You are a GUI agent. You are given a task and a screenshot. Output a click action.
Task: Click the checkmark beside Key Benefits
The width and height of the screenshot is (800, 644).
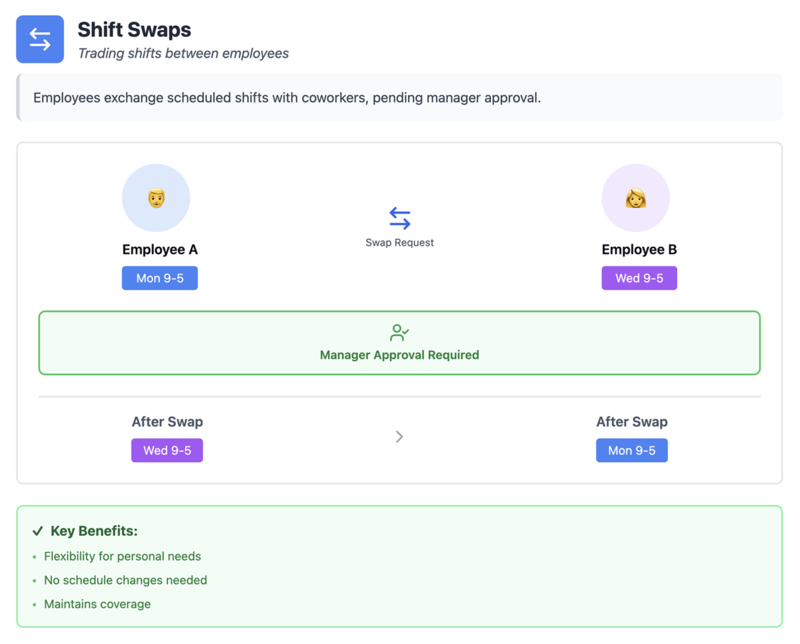pyautogui.click(x=40, y=532)
